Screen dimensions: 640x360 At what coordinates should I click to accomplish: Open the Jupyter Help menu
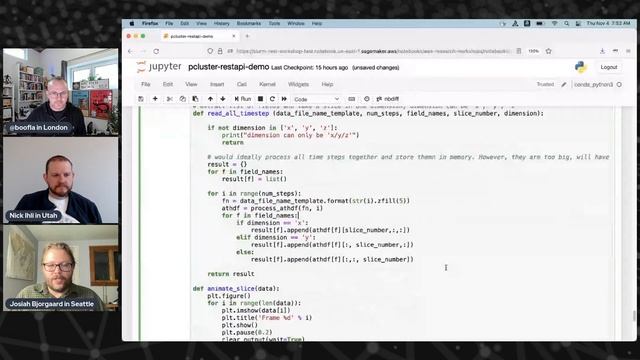[327, 84]
